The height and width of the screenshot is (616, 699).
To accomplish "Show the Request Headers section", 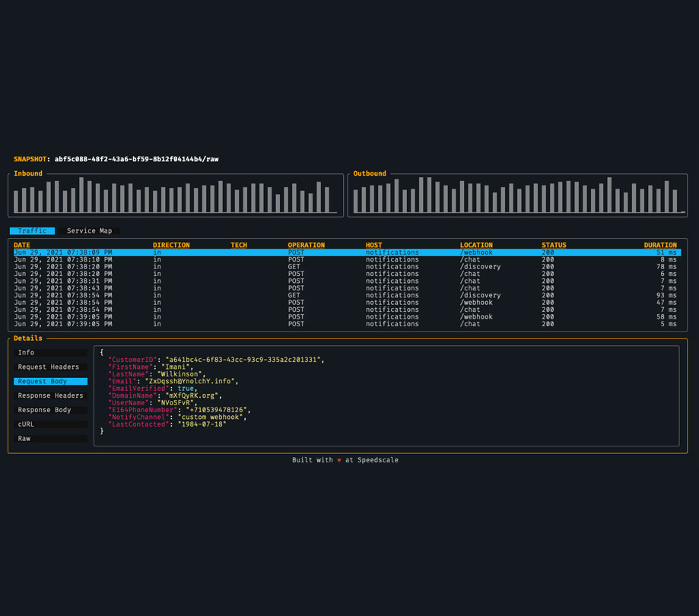I will click(50, 367).
